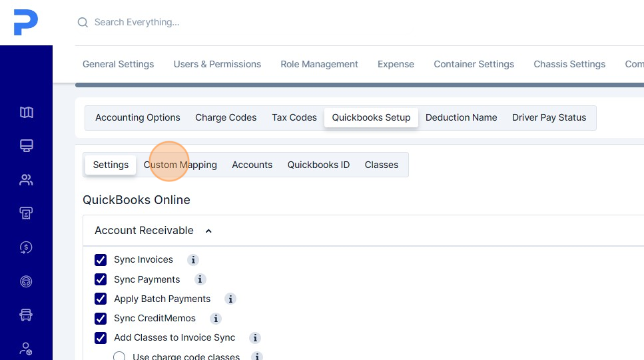Switch to Tax Codes tab
Image resolution: width=644 pixels, height=360 pixels.
pyautogui.click(x=294, y=117)
